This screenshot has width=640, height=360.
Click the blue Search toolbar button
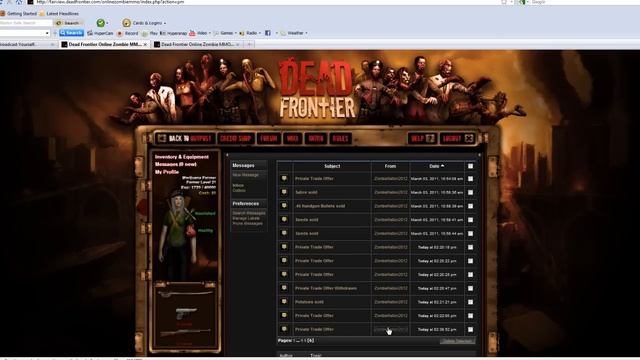coord(71,33)
